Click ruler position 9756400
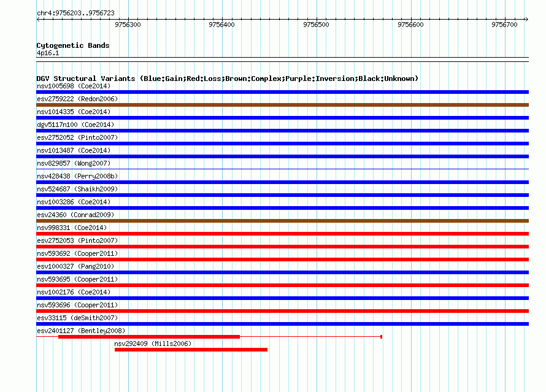The image size is (546, 392). (x=222, y=25)
